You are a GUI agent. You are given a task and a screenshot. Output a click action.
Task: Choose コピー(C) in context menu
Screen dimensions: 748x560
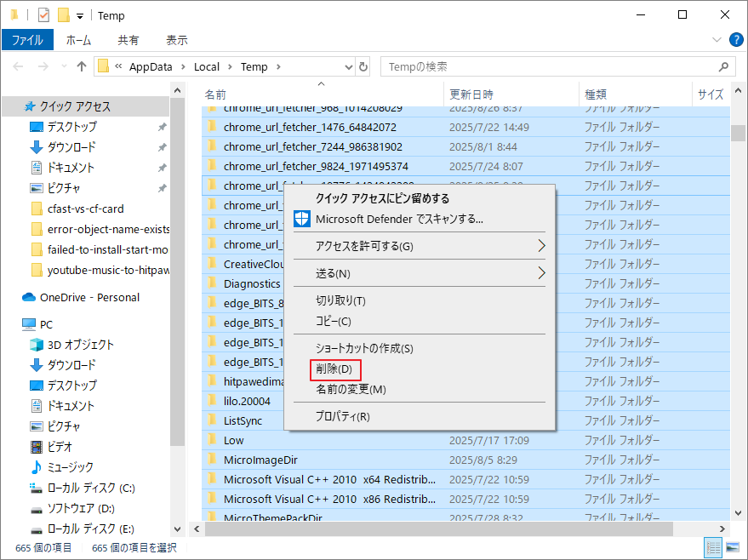pos(420,322)
